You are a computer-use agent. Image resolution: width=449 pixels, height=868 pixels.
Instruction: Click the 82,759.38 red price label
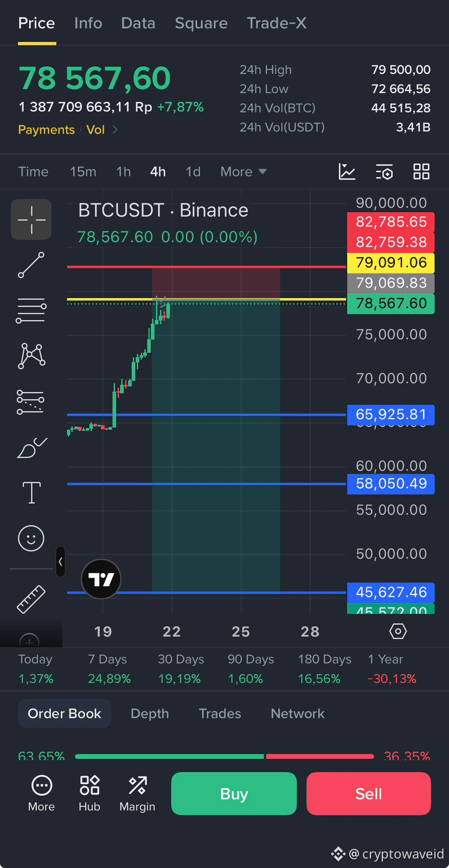click(391, 242)
